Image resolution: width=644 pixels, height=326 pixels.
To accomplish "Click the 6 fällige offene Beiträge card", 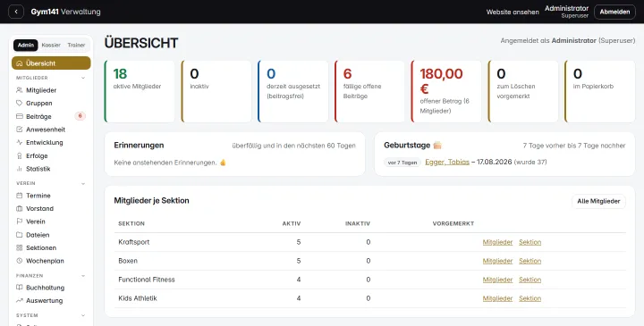I will [x=370, y=91].
